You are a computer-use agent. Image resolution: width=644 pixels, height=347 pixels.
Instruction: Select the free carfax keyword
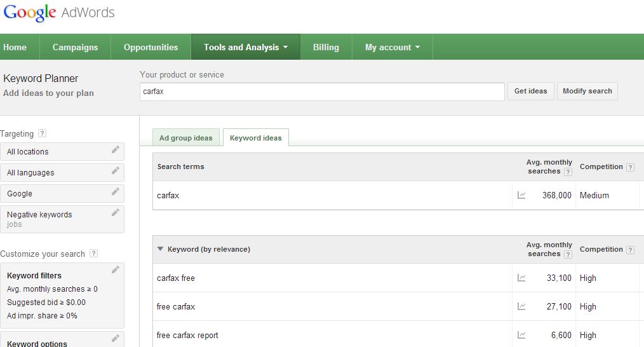(x=176, y=306)
